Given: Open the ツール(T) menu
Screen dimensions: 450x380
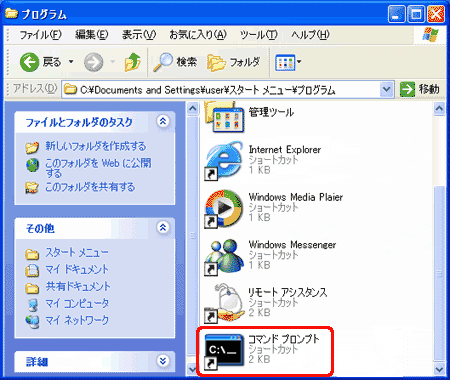Looking at the screenshot, I should tap(258, 35).
